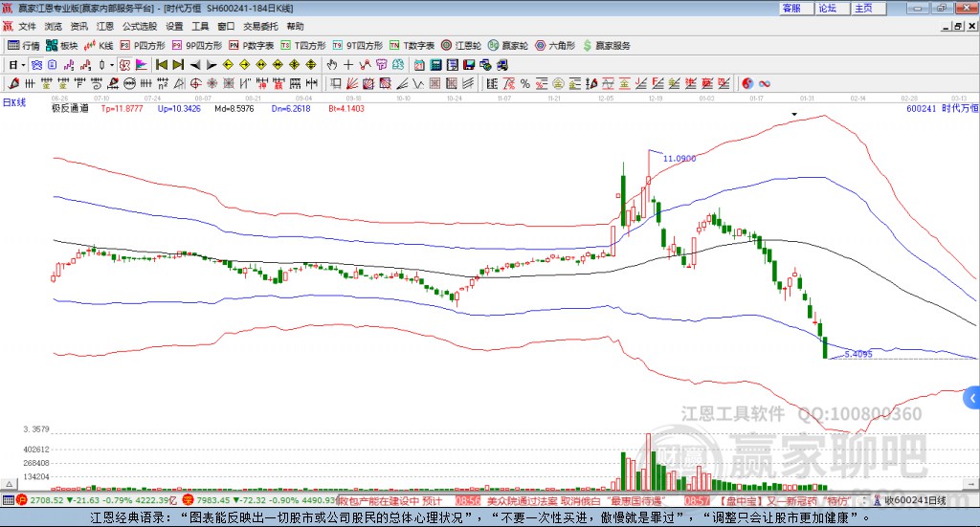Open the T四方形 tool
Screen dimensions: 980x527
point(303,46)
